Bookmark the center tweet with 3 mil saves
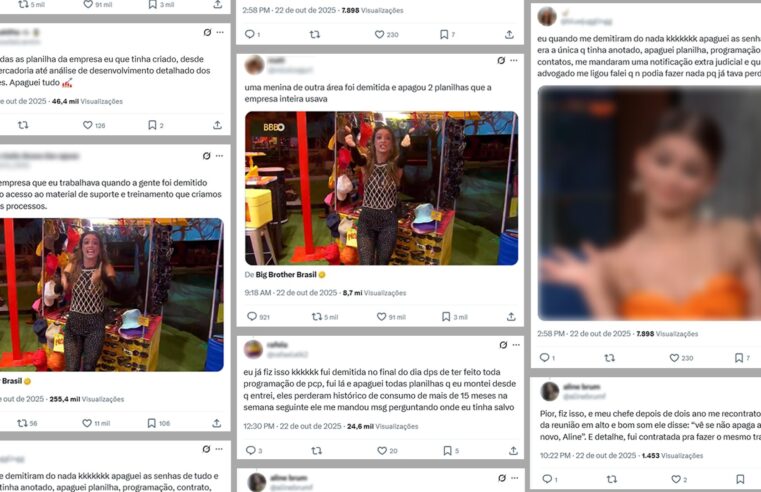Viewport: 761px width, 492px height. click(x=446, y=317)
